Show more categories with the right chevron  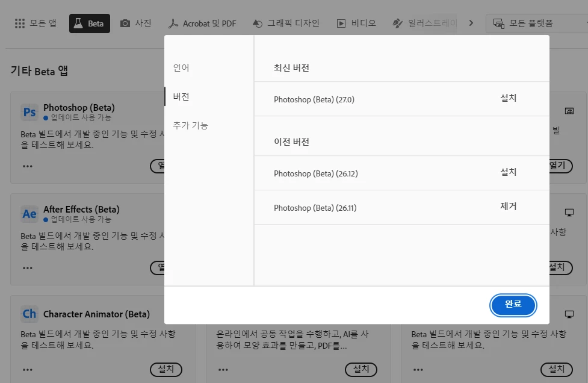471,23
